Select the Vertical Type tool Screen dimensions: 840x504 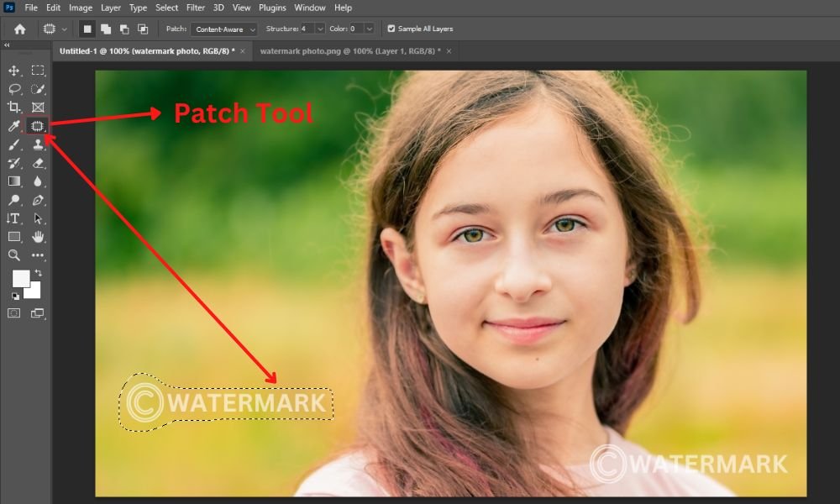point(14,218)
